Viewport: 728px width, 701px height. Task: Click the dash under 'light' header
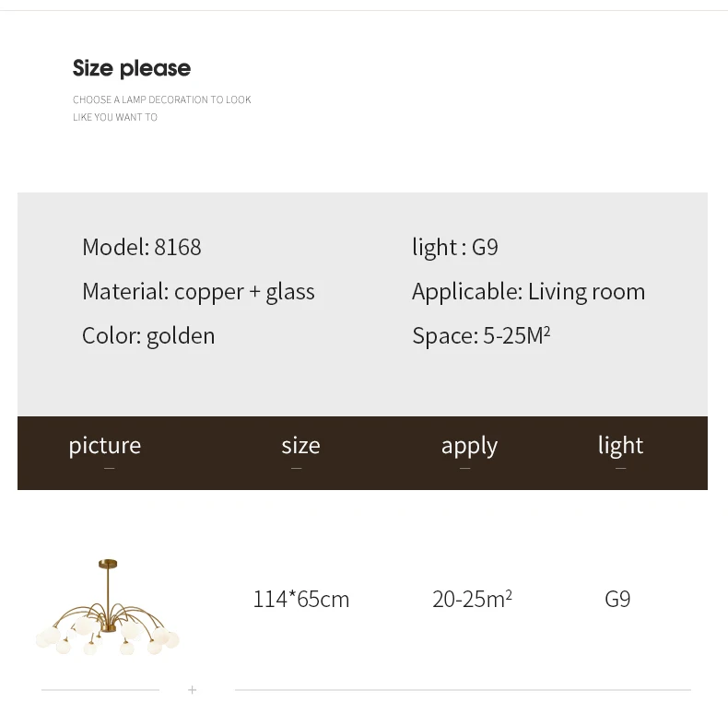(x=620, y=469)
